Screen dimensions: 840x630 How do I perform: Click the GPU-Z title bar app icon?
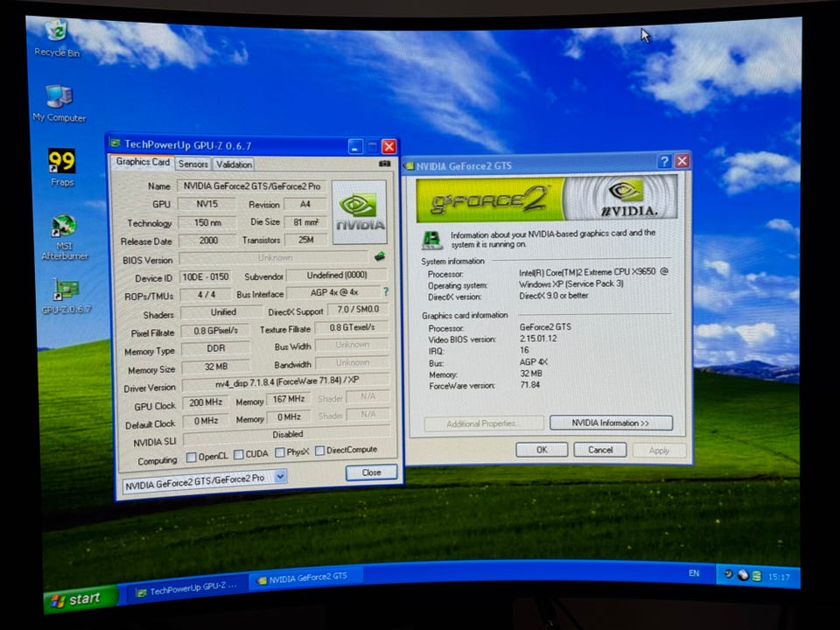click(115, 143)
